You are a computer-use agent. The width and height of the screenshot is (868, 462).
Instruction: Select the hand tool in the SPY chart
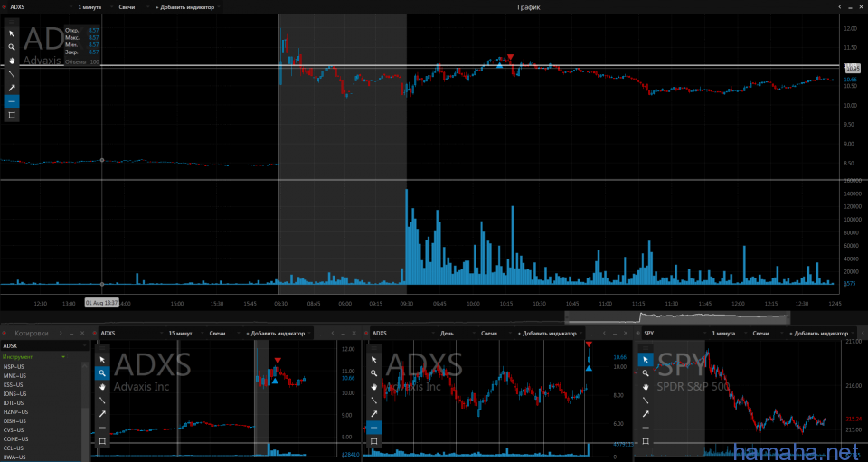click(646, 387)
